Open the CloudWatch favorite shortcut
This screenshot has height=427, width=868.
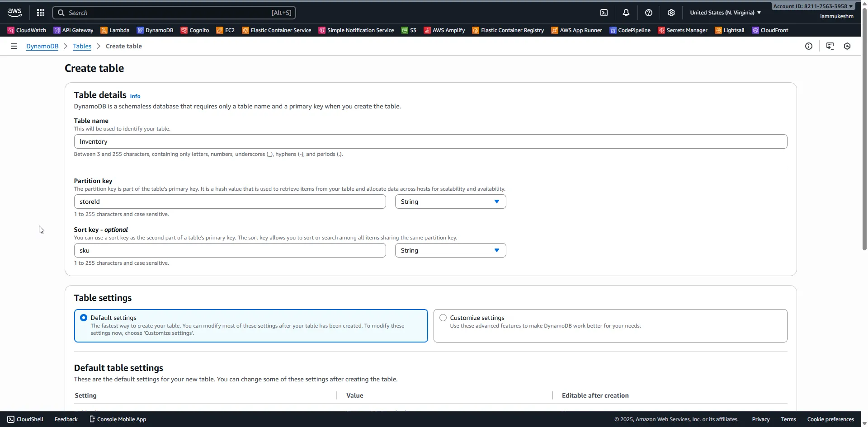(x=26, y=30)
